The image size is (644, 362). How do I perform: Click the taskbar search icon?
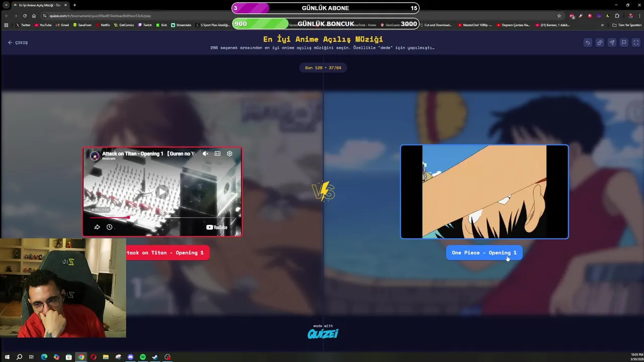pos(19,357)
